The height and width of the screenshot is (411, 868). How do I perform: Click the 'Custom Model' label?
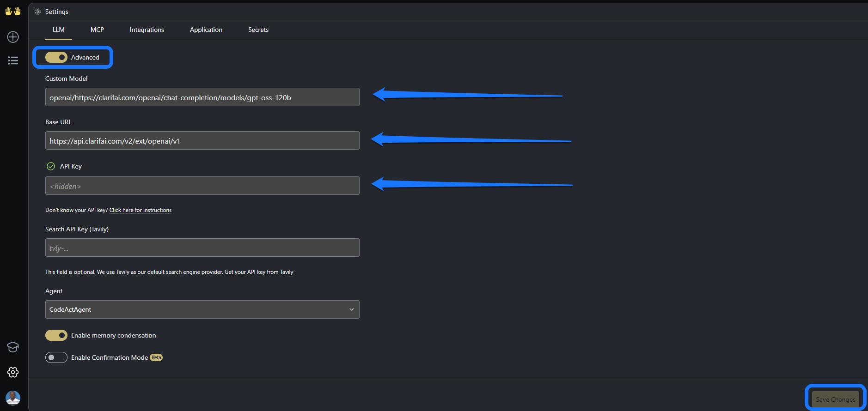pos(67,79)
